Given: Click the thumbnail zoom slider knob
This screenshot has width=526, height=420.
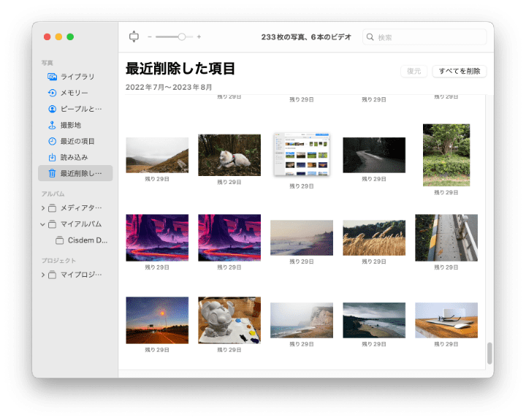Looking at the screenshot, I should click(x=181, y=37).
